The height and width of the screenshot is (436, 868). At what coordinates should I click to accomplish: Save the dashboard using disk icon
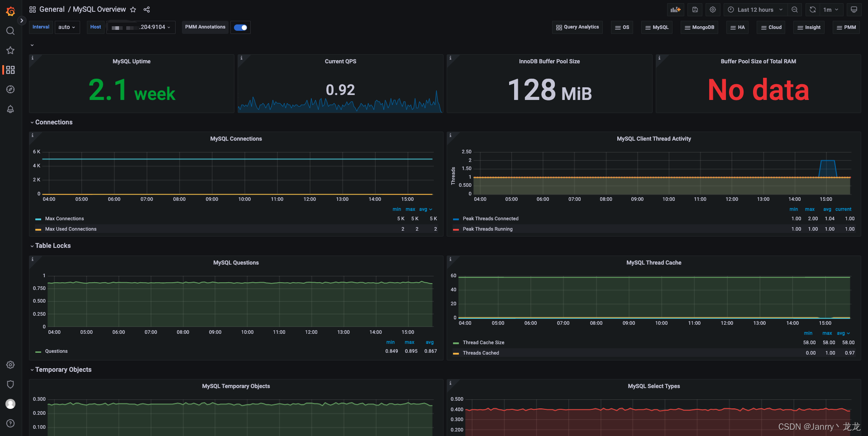point(695,9)
